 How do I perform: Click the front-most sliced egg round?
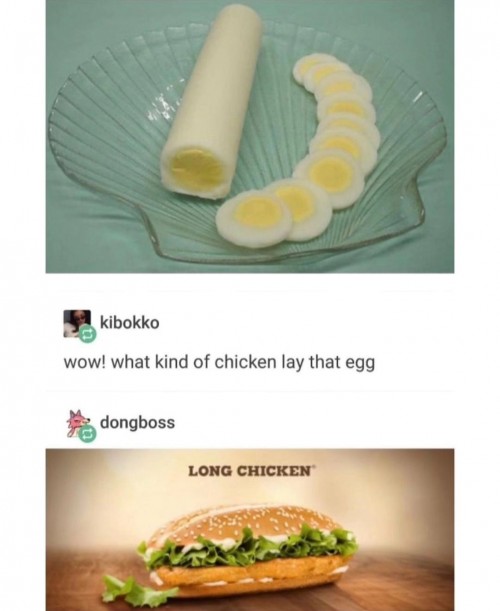(254, 219)
